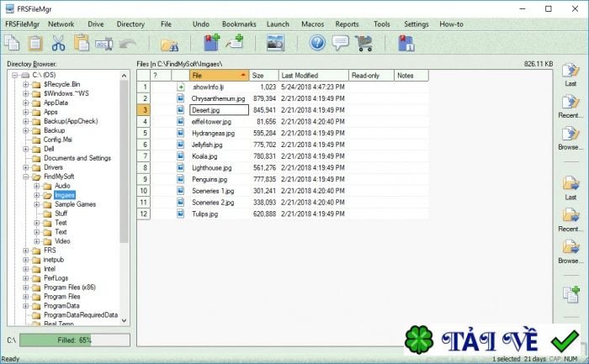Click the question mark column header
Image resolution: width=589 pixels, height=364 pixels.
pos(161,76)
